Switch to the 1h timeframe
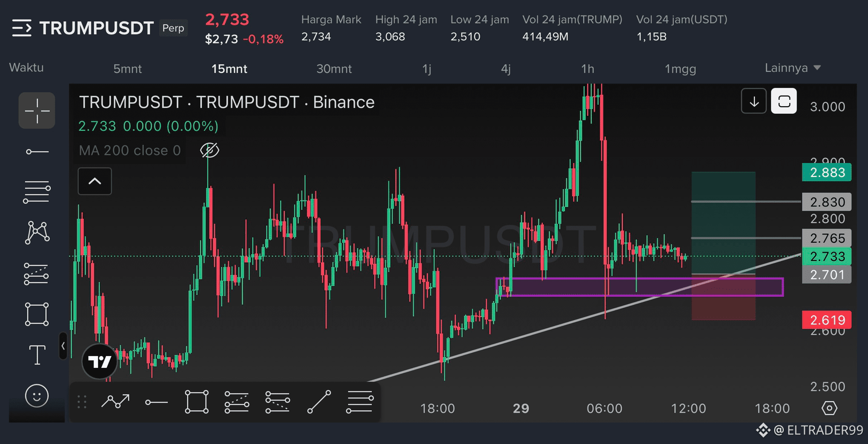868x444 pixels. [587, 69]
